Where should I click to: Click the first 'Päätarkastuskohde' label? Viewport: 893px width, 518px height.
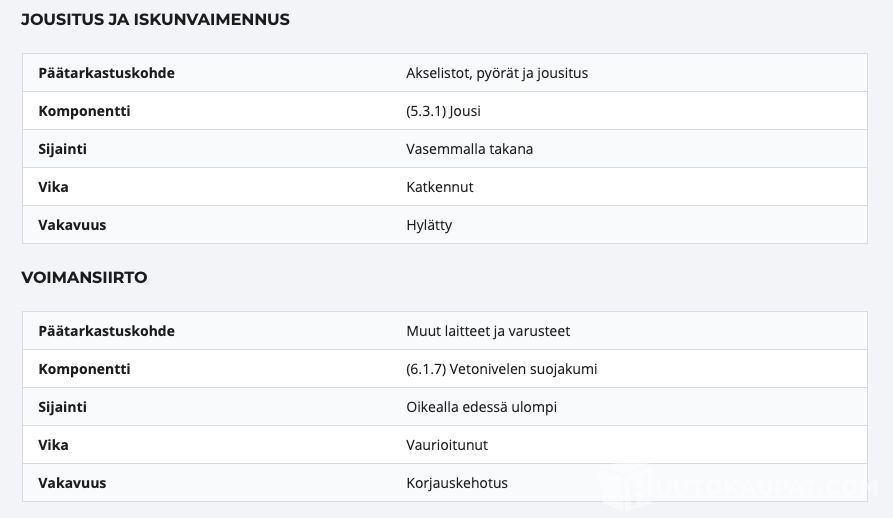pos(106,73)
